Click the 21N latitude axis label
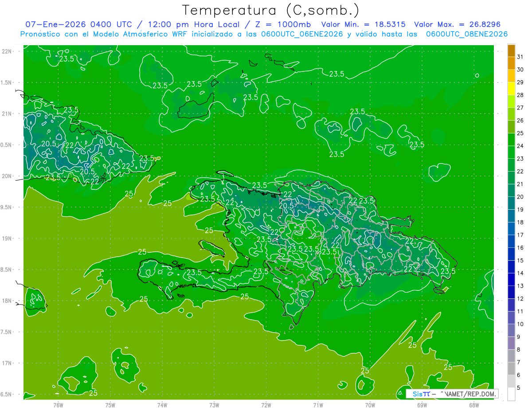Screen dimensions: 532x411 [x=6, y=114]
